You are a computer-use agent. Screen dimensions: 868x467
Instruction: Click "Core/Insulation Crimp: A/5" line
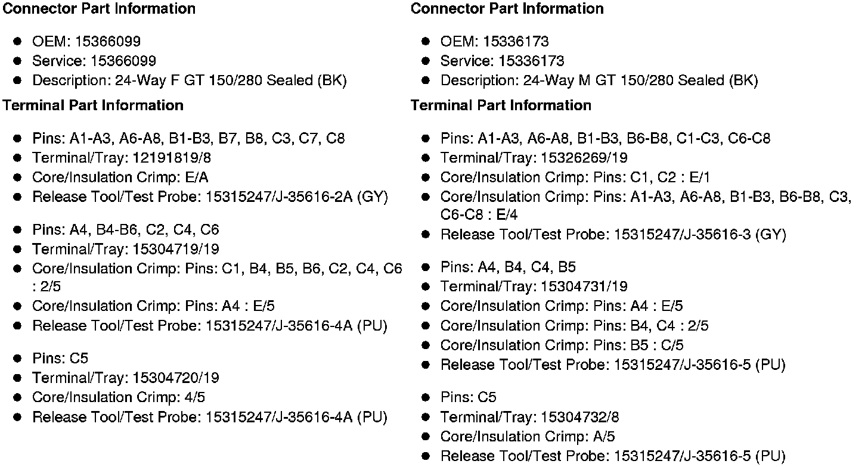(527, 437)
